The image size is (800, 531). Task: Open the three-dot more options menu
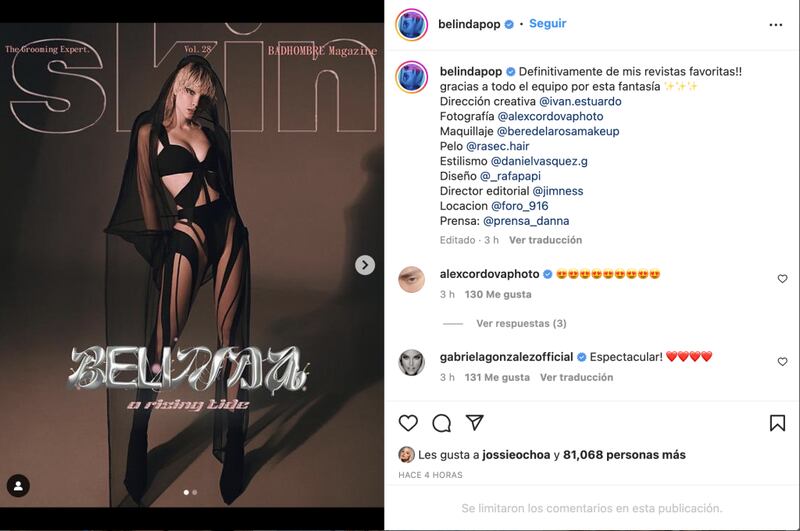click(x=776, y=24)
